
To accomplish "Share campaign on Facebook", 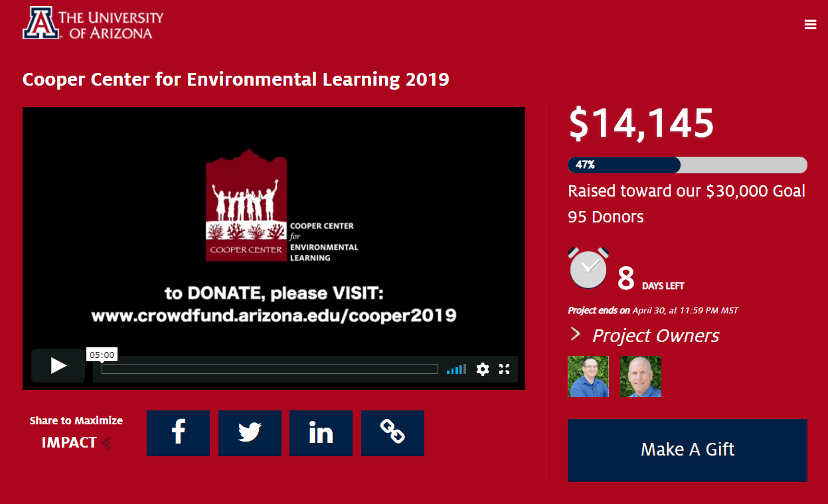I will click(x=178, y=433).
